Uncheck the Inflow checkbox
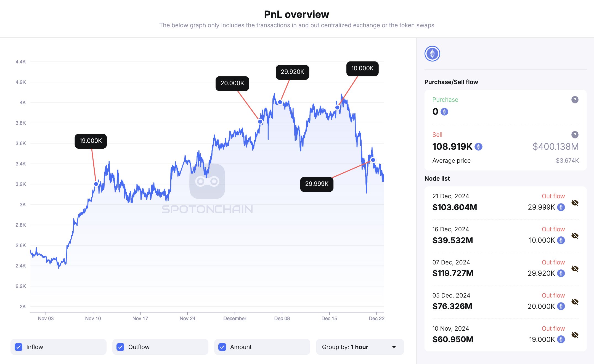The width and height of the screenshot is (594, 364). [x=19, y=347]
